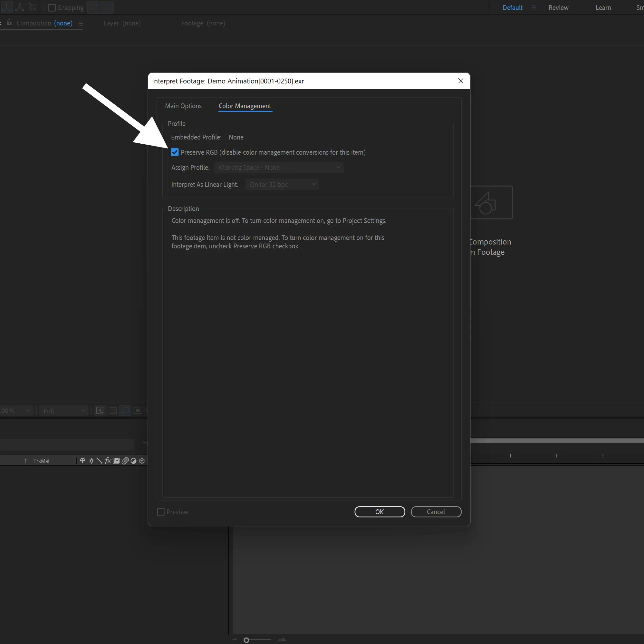The image size is (644, 644).
Task: Open the magnification percentage selector
Action: (x=16, y=410)
